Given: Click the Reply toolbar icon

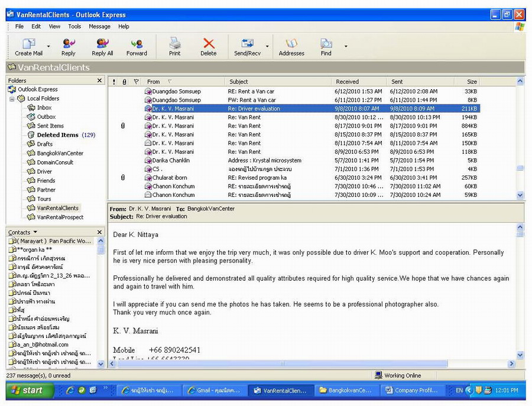Looking at the screenshot, I should click(x=69, y=47).
